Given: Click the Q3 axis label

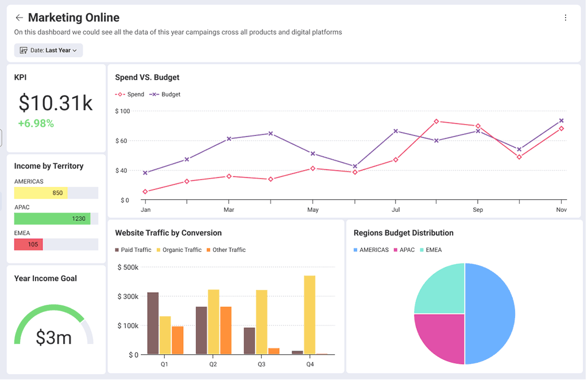Looking at the screenshot, I should (262, 365).
